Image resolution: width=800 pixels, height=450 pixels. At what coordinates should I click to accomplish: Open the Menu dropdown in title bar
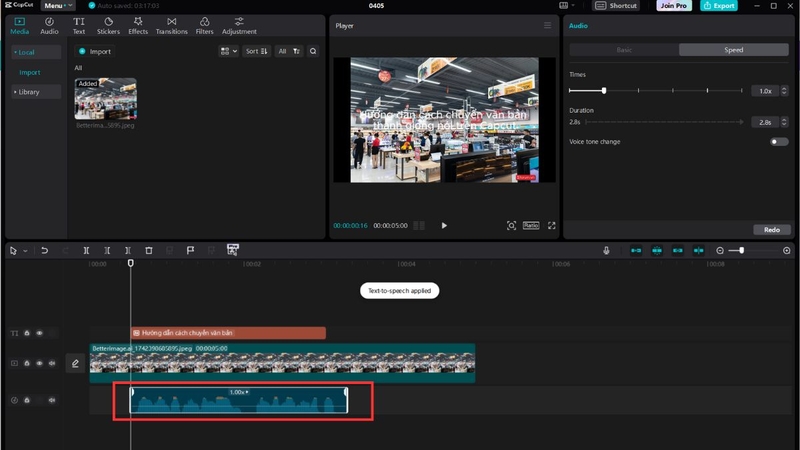point(57,6)
